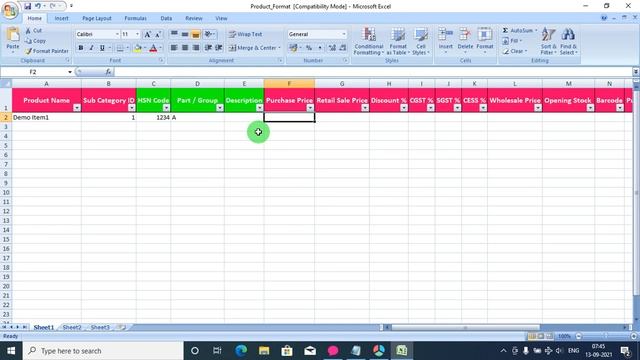Open the Merge & Center dropdown arrow

coord(280,48)
